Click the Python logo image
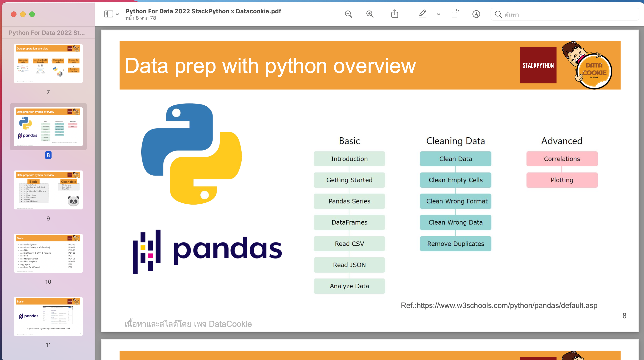 click(x=191, y=154)
